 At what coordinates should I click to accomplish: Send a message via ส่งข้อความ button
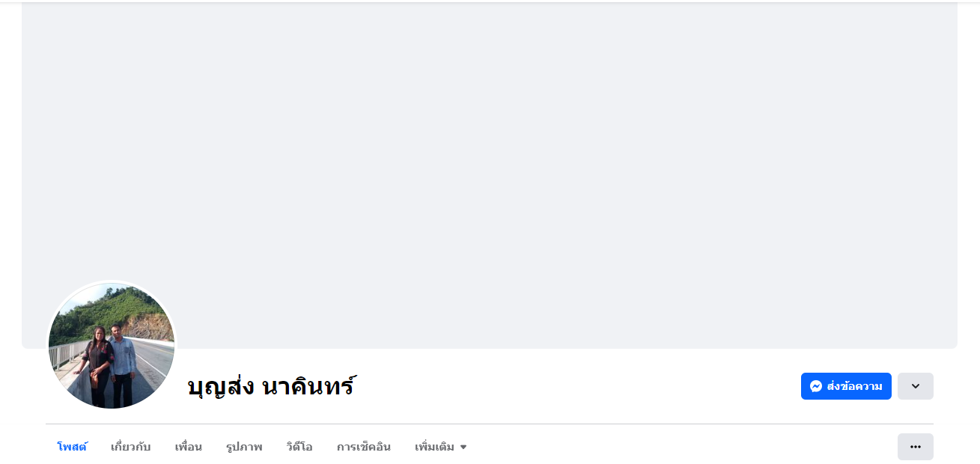[846, 386]
